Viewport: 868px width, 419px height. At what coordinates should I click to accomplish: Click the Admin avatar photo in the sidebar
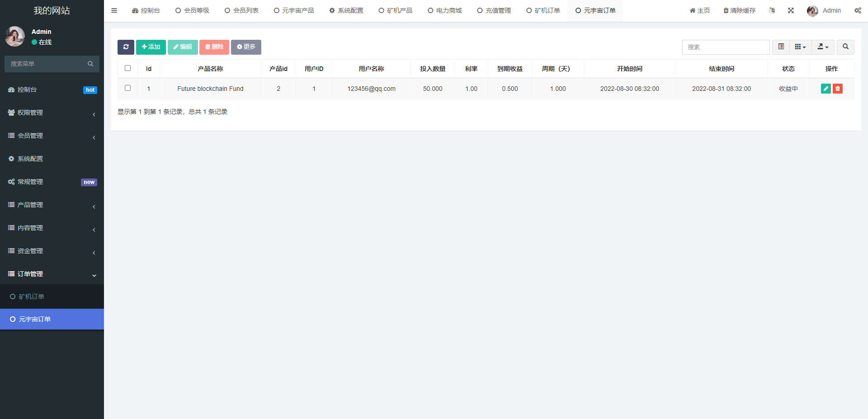pyautogui.click(x=14, y=36)
